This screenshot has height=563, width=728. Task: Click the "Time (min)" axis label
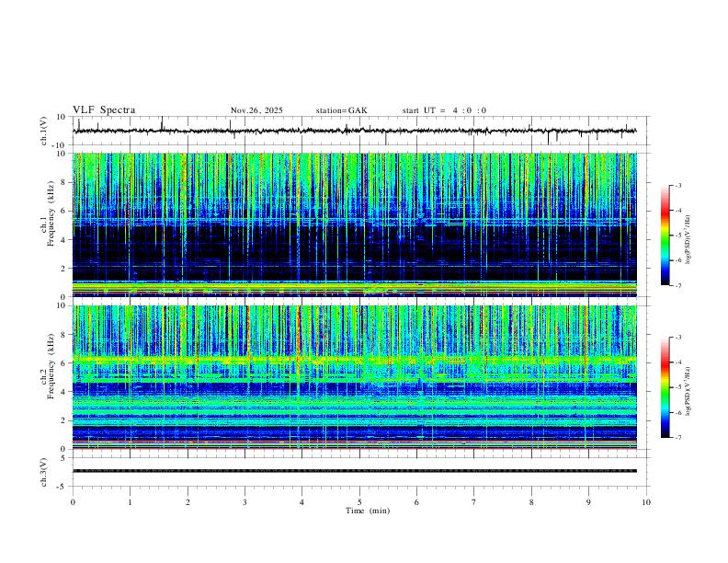coord(368,511)
